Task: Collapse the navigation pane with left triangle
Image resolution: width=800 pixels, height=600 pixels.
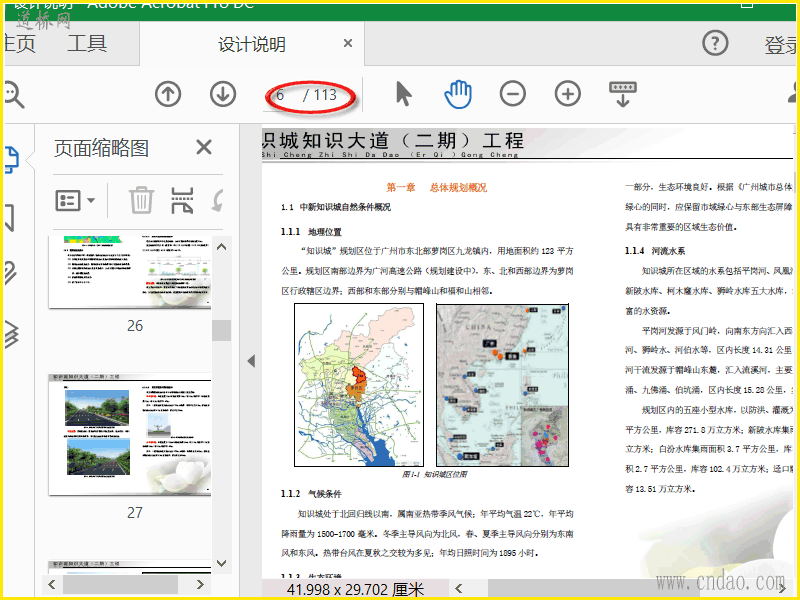Action: (x=251, y=361)
